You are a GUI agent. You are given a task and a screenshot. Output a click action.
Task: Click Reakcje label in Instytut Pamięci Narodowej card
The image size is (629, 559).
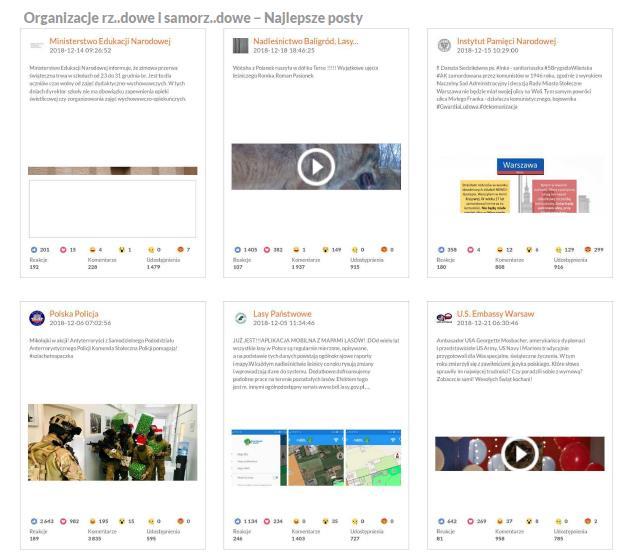[x=445, y=260]
